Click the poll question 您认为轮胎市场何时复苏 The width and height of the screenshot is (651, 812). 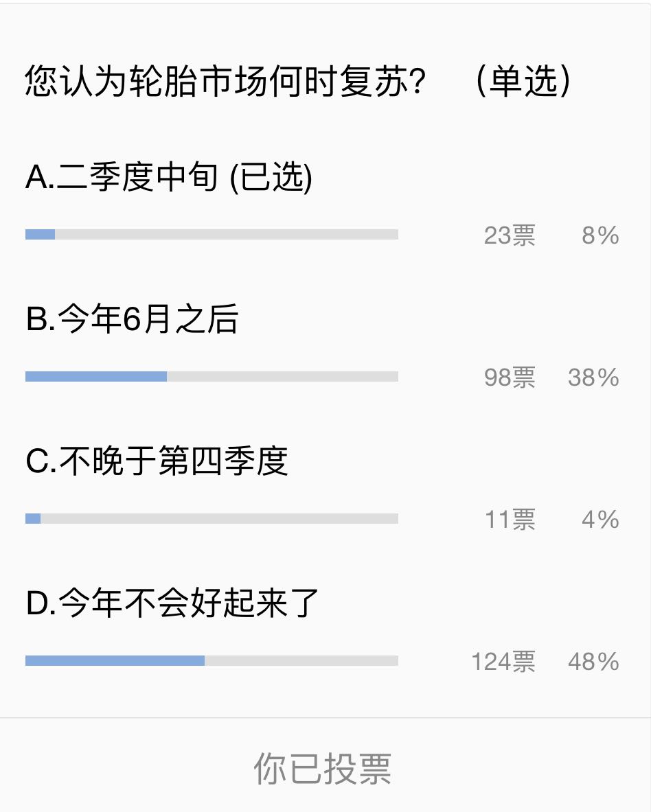coord(225,81)
